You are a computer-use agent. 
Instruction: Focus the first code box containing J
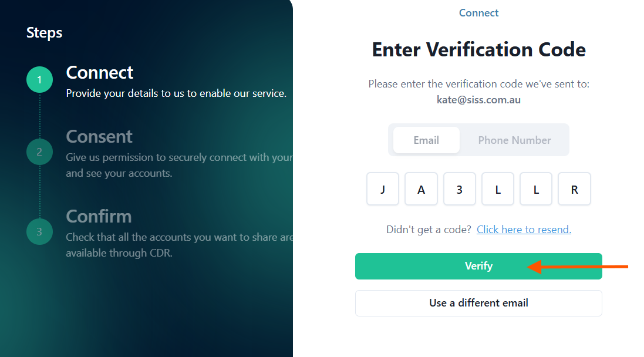click(383, 189)
